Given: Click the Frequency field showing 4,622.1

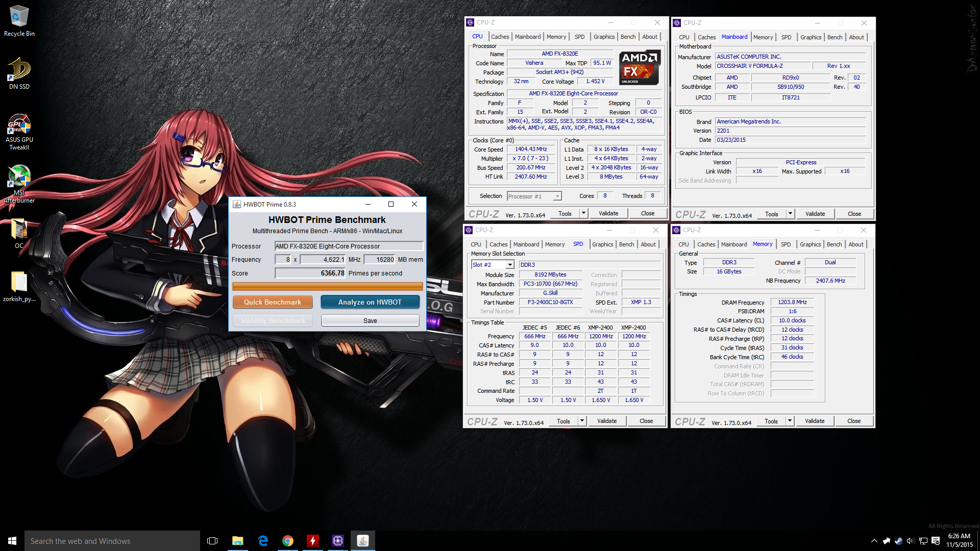Looking at the screenshot, I should [323, 259].
